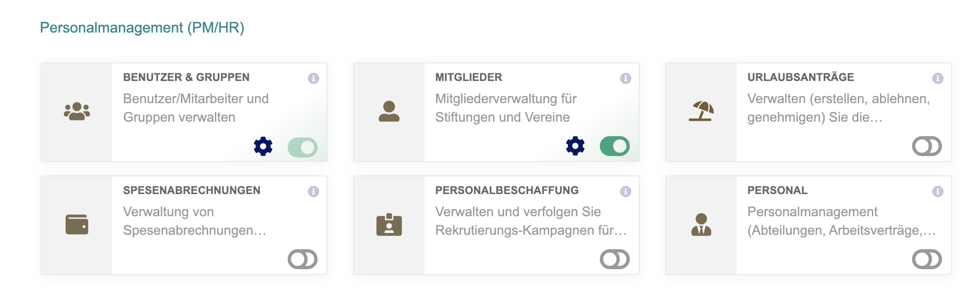The width and height of the screenshot is (980, 304).
Task: Turn on the Personal module switch
Action: (x=927, y=259)
